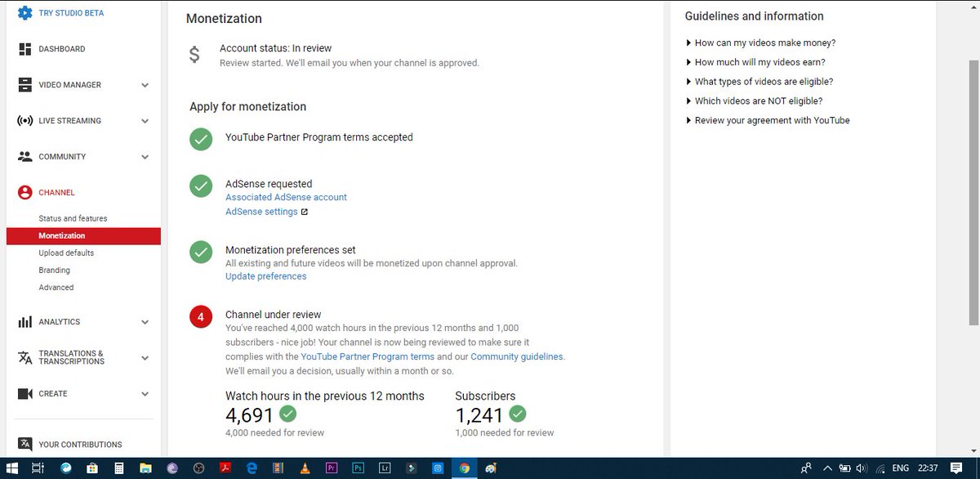Open Branding settings
This screenshot has height=479, width=980.
54,271
